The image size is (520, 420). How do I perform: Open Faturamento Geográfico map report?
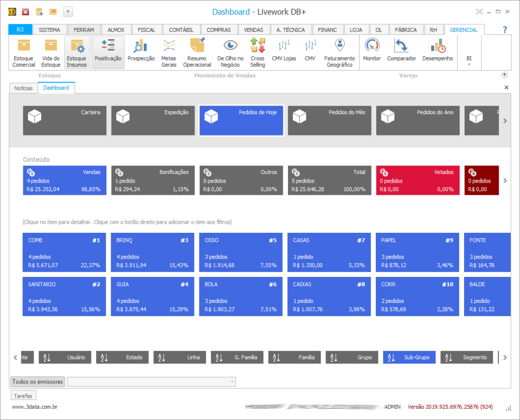pos(340,53)
